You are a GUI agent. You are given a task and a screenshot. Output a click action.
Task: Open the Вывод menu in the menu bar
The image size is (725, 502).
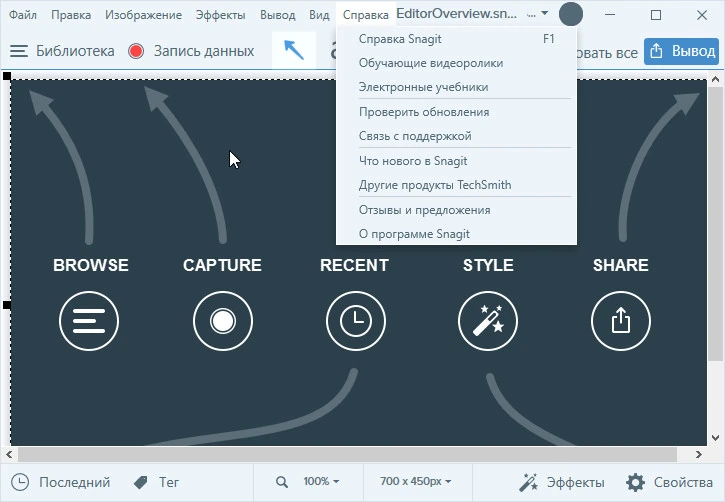pos(277,15)
